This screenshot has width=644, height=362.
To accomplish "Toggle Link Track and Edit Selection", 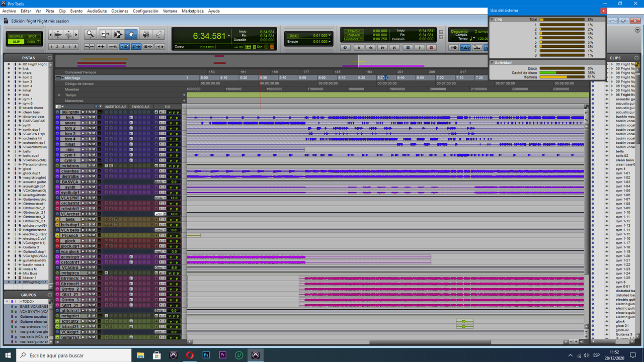I will [148, 46].
